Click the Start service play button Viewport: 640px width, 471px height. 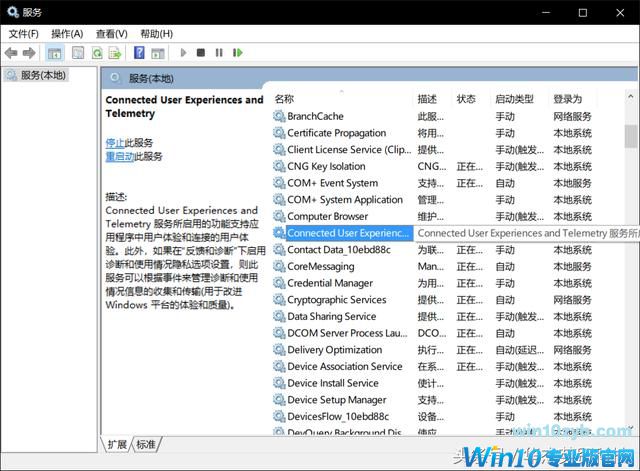coord(183,53)
